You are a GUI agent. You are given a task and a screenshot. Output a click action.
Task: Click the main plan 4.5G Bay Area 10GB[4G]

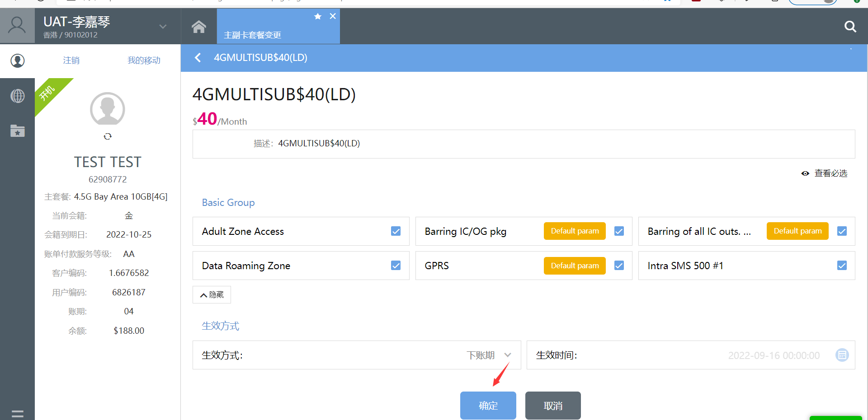tap(121, 197)
